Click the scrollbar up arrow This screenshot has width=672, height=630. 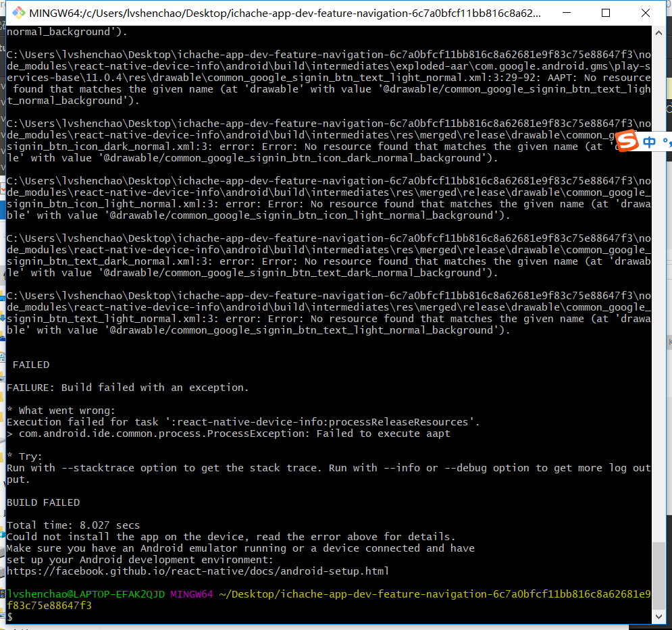pos(658,32)
